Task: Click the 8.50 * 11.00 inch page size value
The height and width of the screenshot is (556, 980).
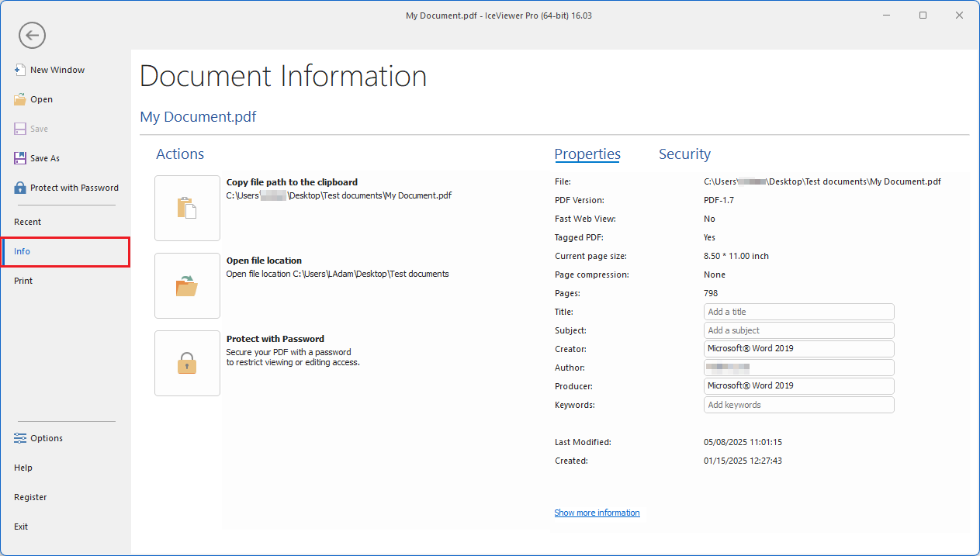Action: [x=736, y=256]
